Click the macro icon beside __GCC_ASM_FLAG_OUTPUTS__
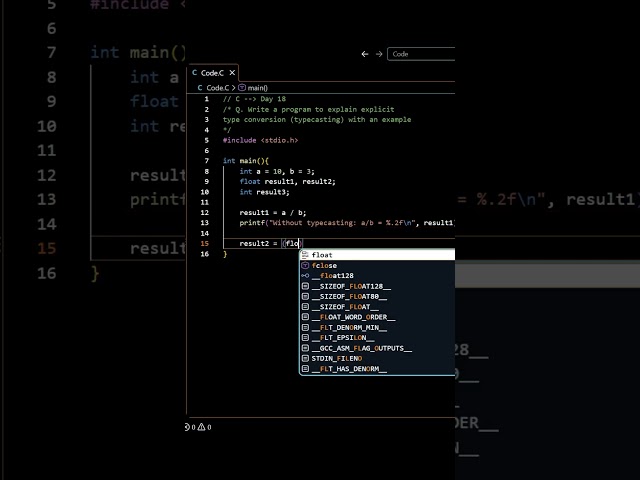Viewport: 640px width, 480px height. coord(305,348)
